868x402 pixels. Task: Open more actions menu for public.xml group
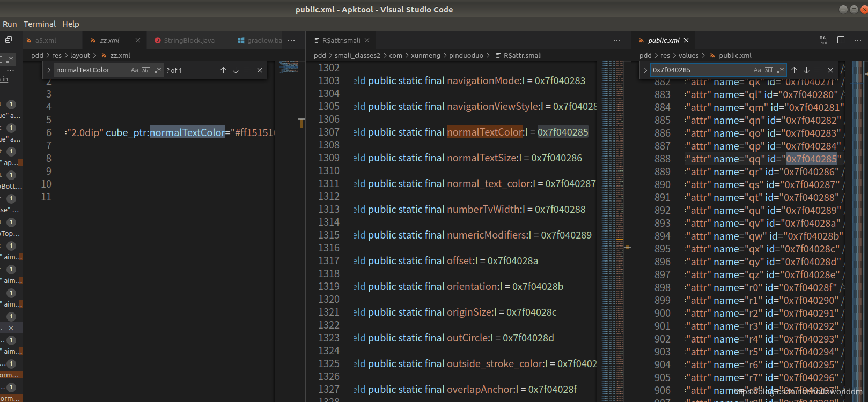point(858,40)
